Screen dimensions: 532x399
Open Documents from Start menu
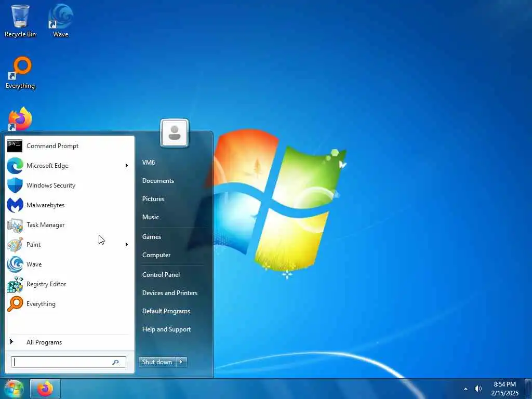click(x=158, y=181)
